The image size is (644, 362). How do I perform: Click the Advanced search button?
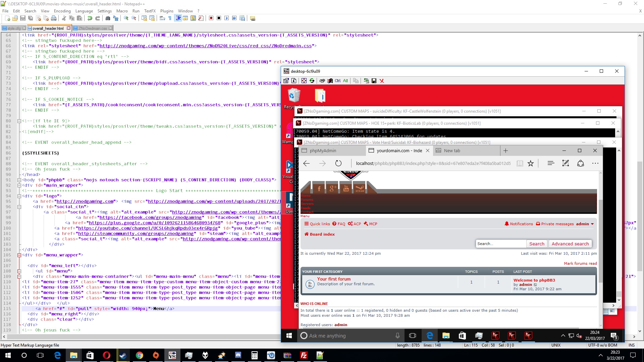click(x=570, y=244)
